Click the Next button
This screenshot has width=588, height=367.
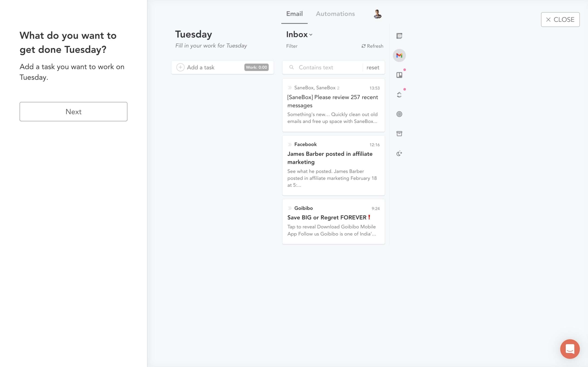73,112
